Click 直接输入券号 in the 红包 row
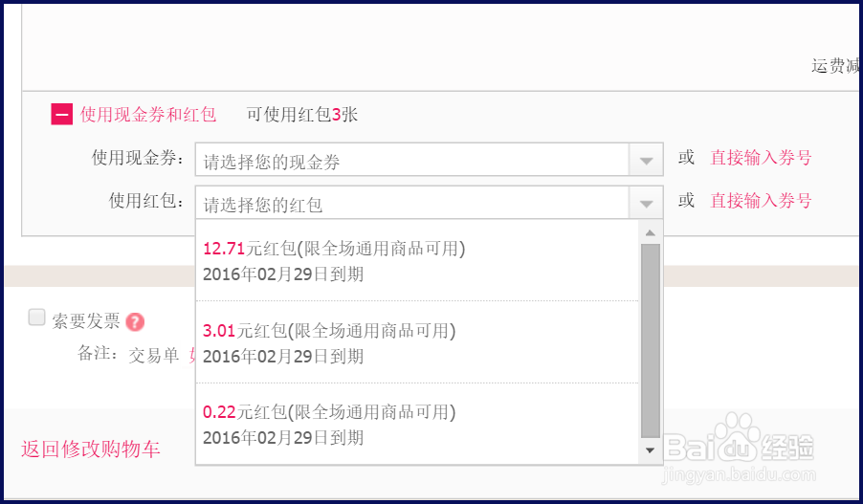The width and height of the screenshot is (863, 504). 761,201
